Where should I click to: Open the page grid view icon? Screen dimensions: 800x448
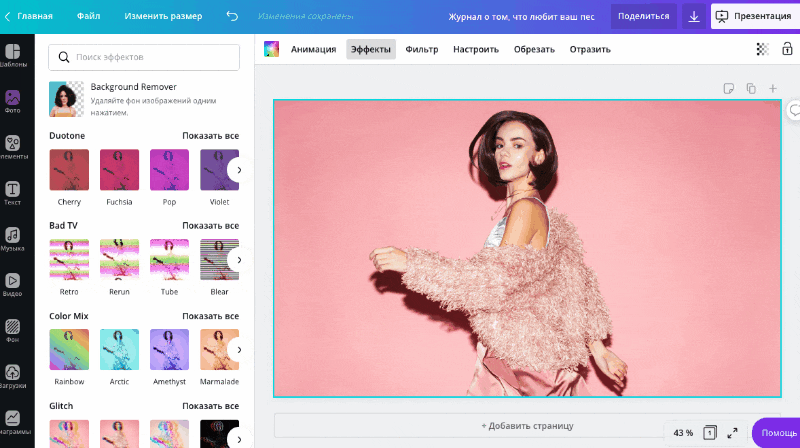(x=710, y=433)
